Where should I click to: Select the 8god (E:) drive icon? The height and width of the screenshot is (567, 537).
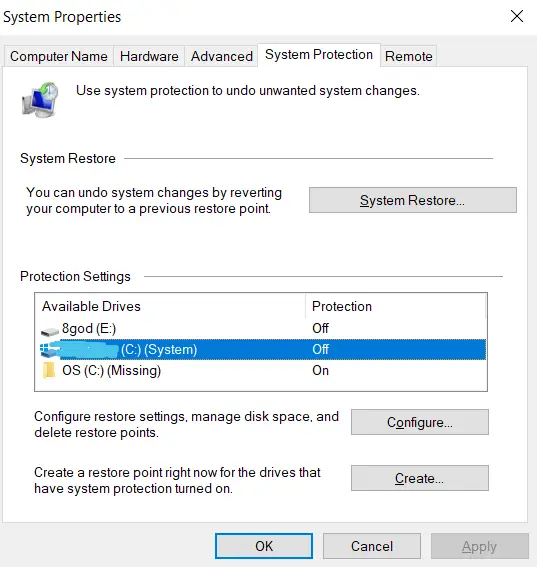[x=50, y=331]
